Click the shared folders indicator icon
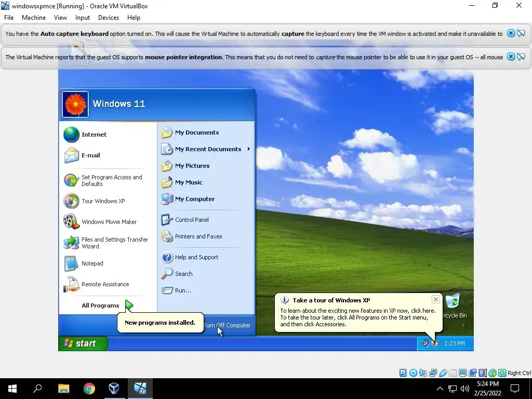The width and height of the screenshot is (532, 399). 453,373
